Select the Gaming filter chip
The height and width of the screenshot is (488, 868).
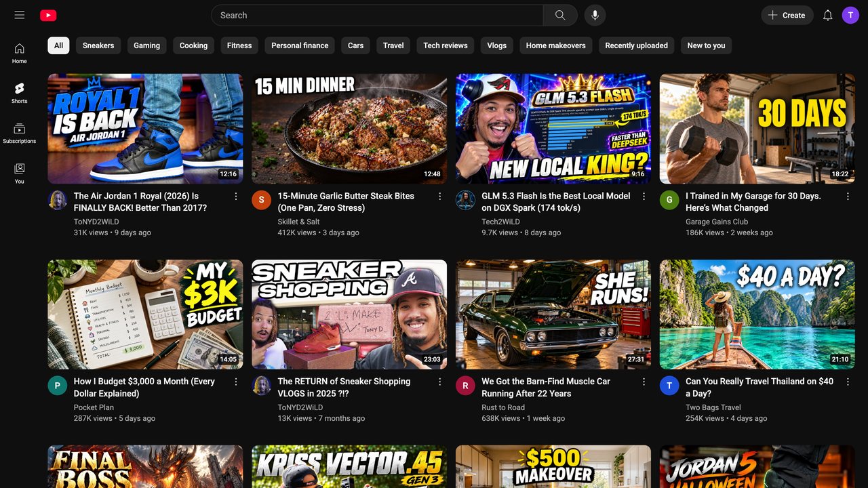tap(146, 45)
